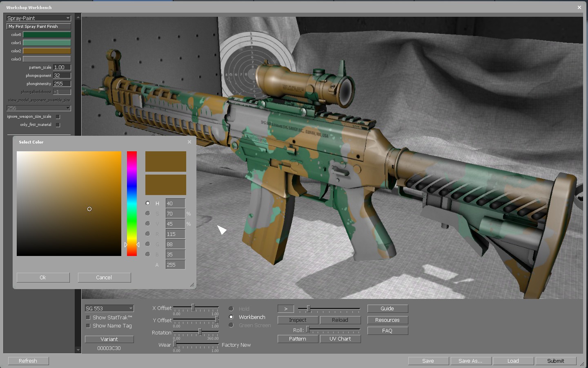Click the H value input field
The width and height of the screenshot is (588, 368).
[176, 203]
